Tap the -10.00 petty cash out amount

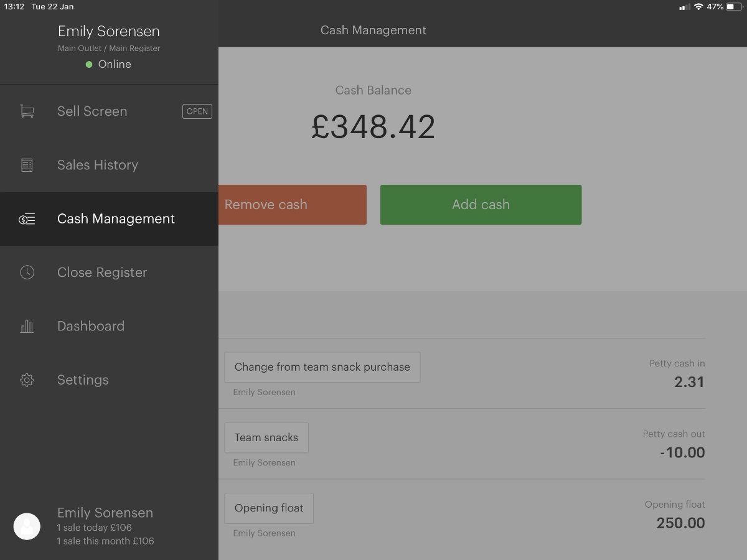pos(682,452)
